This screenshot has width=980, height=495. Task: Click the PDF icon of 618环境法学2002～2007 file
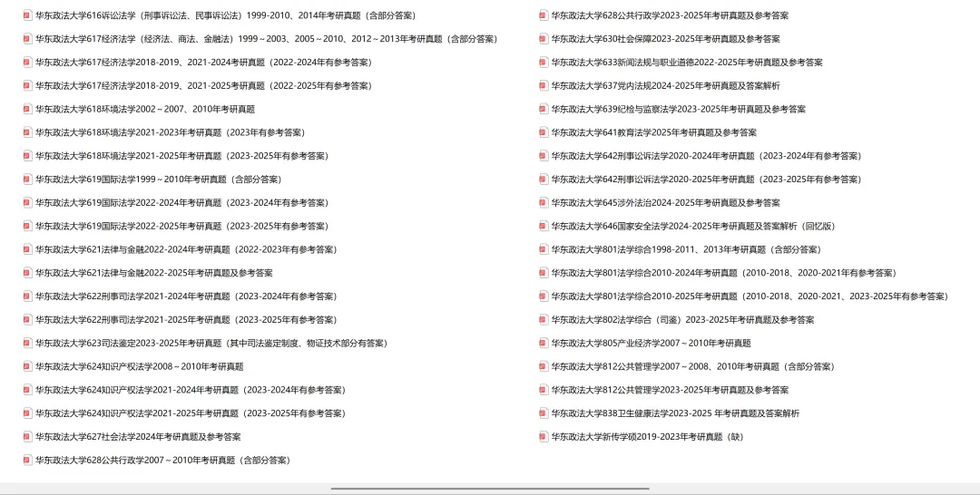pyautogui.click(x=27, y=109)
